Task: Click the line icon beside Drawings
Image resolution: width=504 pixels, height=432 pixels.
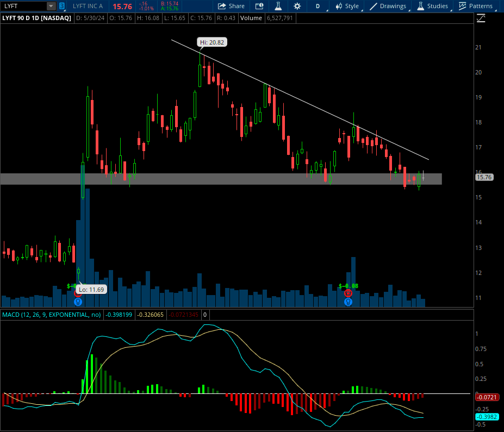Action: coord(373,6)
